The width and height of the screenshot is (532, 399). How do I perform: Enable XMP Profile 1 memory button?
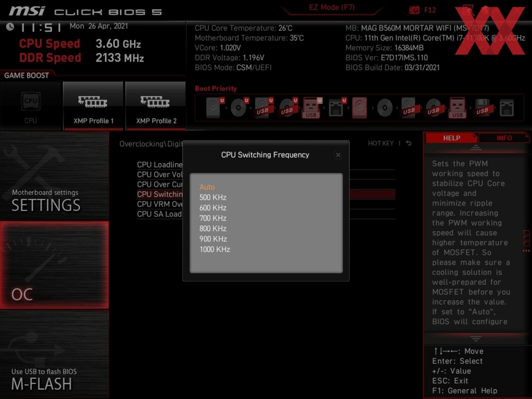click(93, 106)
